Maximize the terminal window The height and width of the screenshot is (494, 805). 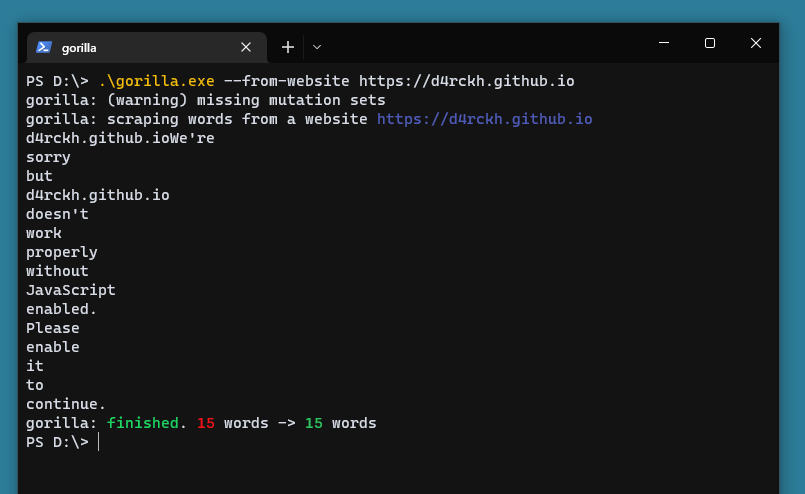click(710, 43)
